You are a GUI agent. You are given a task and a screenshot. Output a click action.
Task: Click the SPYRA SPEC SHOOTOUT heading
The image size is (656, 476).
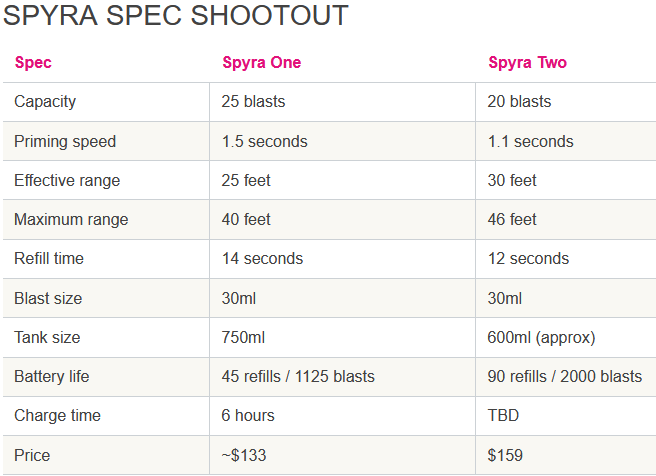point(175,16)
